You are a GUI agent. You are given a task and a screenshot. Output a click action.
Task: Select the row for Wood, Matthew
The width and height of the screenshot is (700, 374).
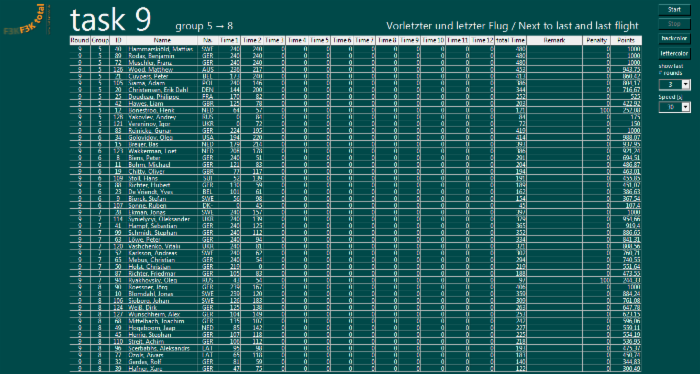pos(356,70)
